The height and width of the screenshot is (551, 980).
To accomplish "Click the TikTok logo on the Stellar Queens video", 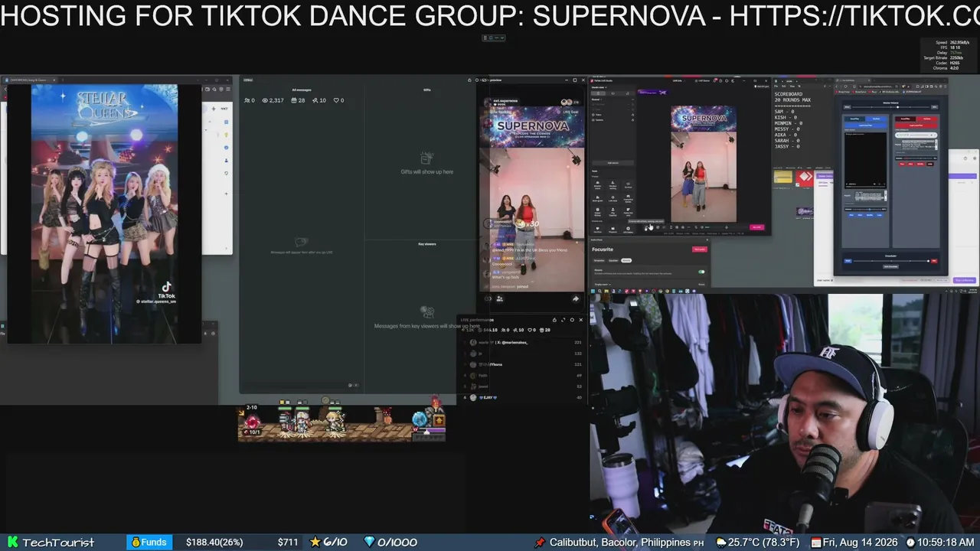I will [x=167, y=287].
